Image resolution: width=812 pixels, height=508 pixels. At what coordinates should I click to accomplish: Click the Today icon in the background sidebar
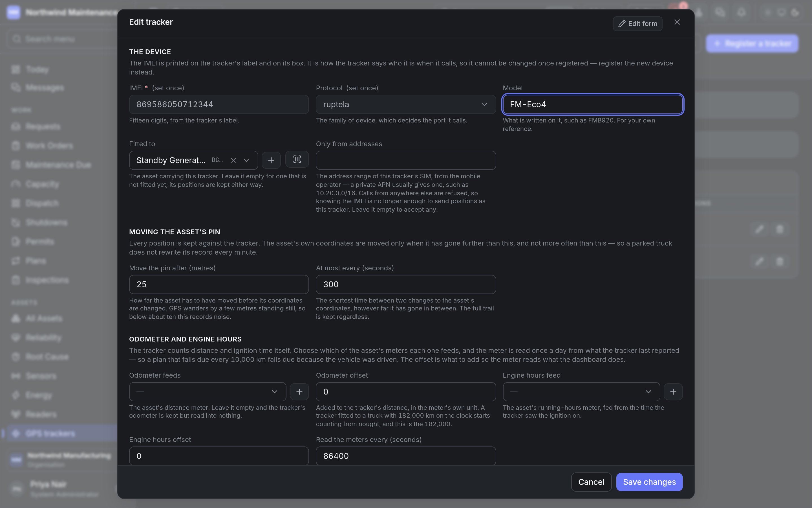(x=16, y=69)
